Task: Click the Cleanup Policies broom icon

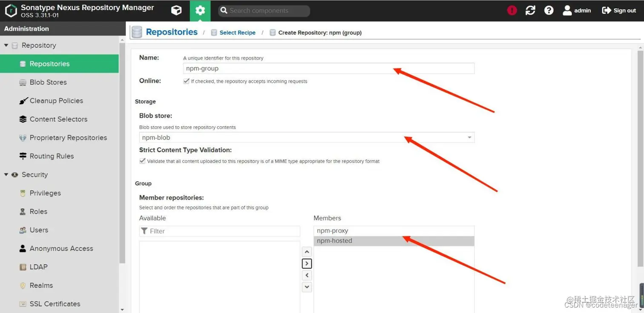Action: tap(23, 101)
